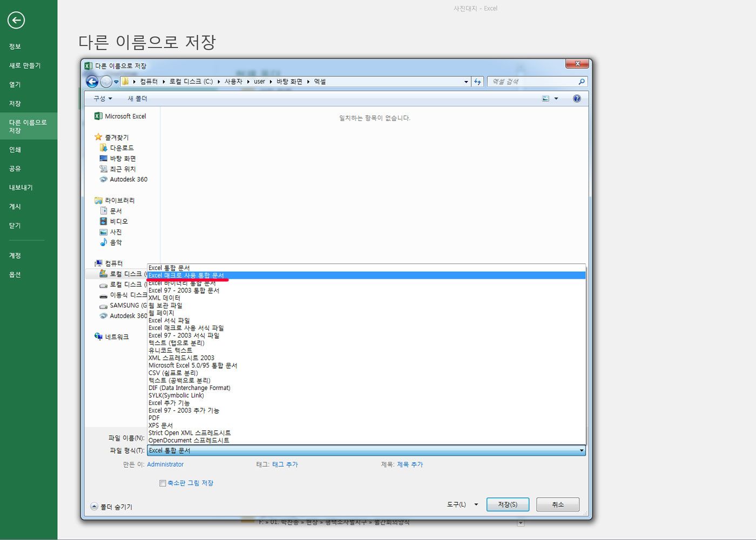The height and width of the screenshot is (540, 756).
Task: Click the change view icon
Action: [x=545, y=98]
